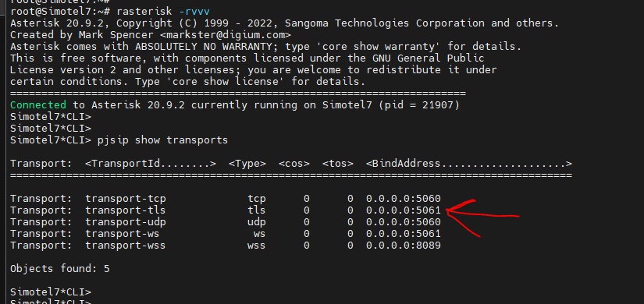Click the hand-drawn red arrow annotation
Screen dimensions: 644x304
pyautogui.click(x=482, y=217)
